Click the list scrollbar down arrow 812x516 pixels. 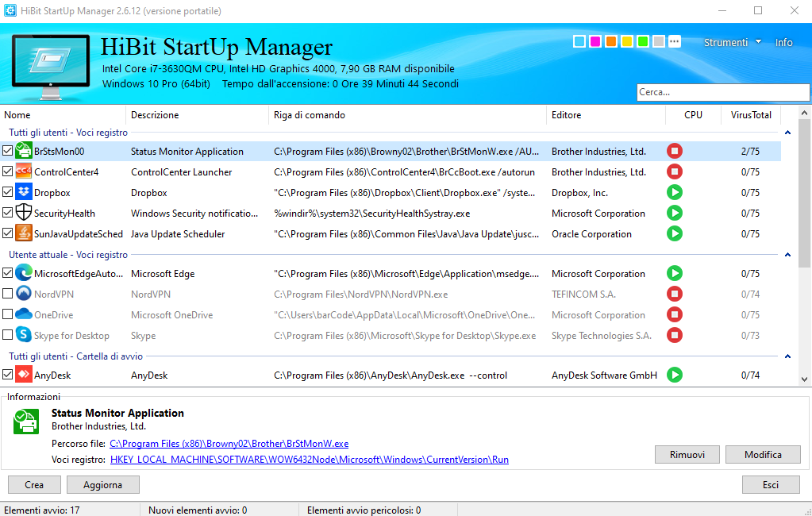click(804, 379)
